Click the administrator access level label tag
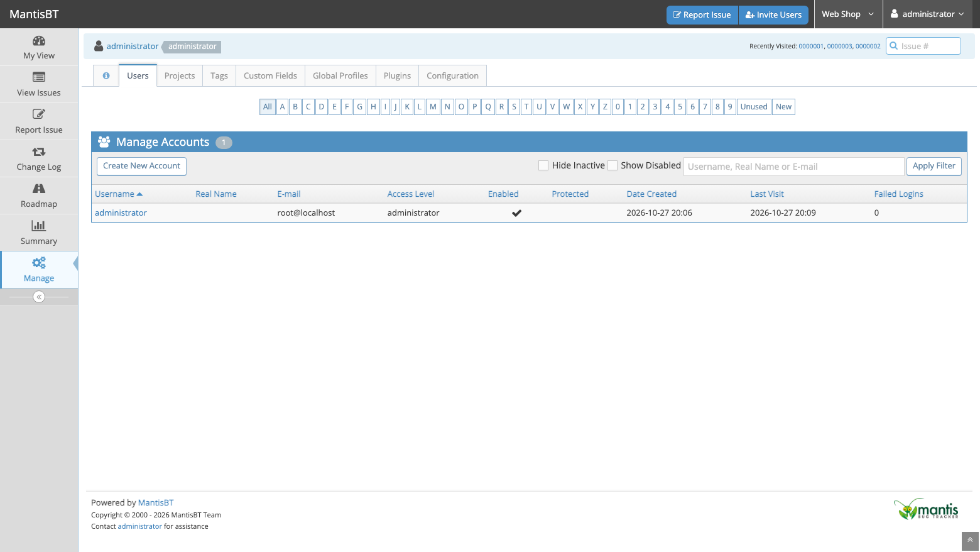The height and width of the screenshot is (552, 980). (192, 47)
